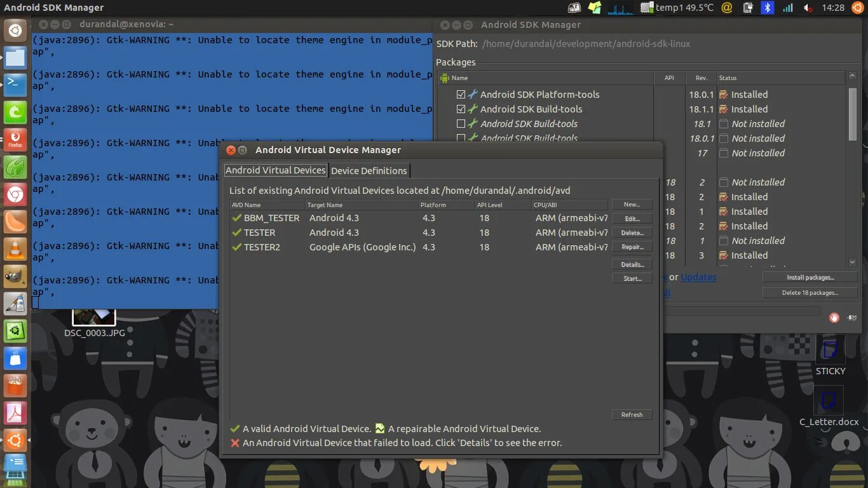Open the green C application in launcher

click(x=15, y=112)
